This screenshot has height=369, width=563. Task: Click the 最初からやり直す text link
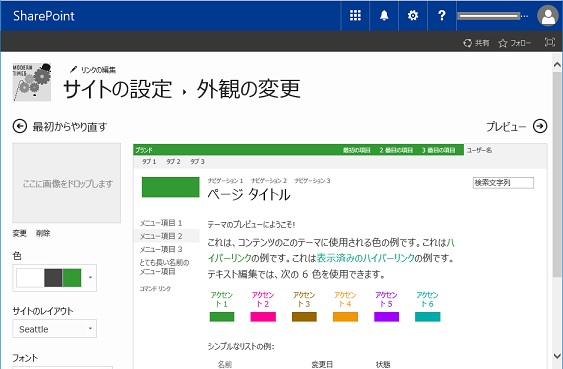(x=70, y=127)
